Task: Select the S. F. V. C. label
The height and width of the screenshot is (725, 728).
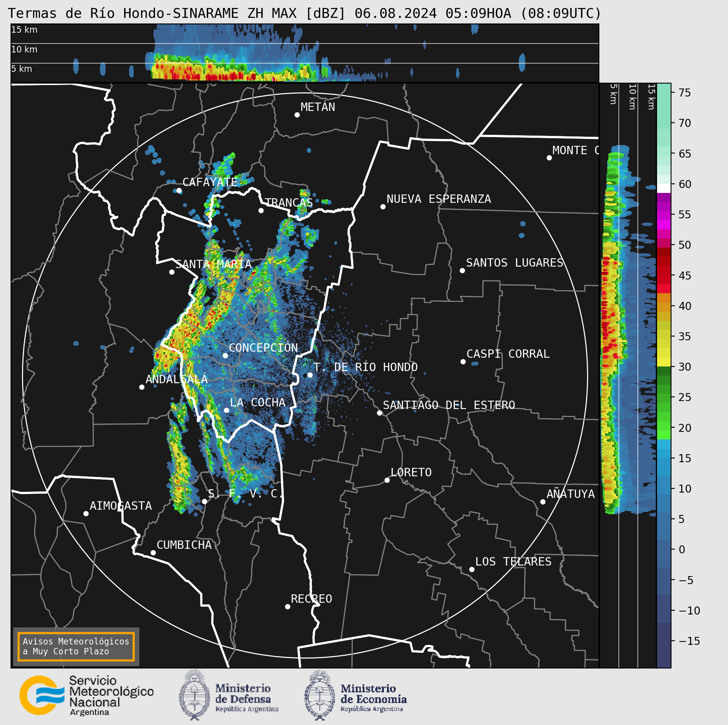Action: [245, 494]
